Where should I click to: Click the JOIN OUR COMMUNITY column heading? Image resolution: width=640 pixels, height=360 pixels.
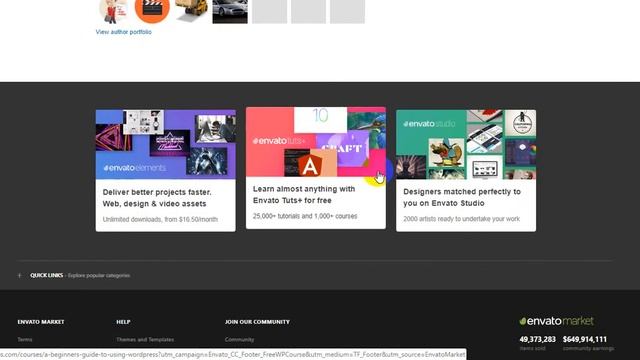[257, 322]
